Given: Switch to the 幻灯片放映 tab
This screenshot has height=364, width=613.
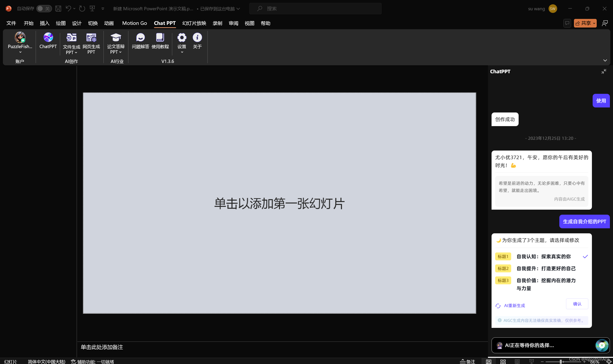Looking at the screenshot, I should click(x=194, y=23).
